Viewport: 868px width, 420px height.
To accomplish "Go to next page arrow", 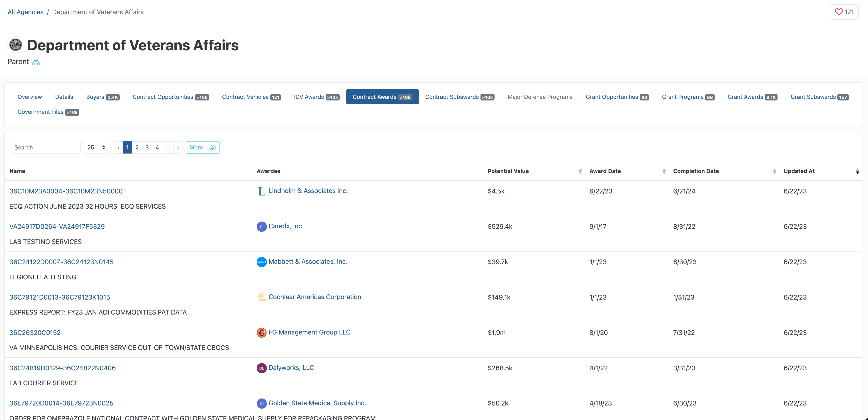I will (x=178, y=148).
